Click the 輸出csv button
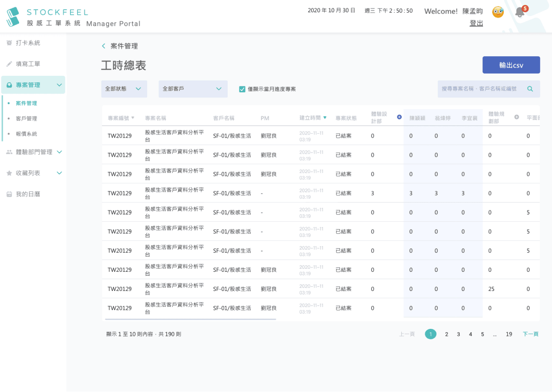This screenshot has height=392, width=552. coord(511,65)
